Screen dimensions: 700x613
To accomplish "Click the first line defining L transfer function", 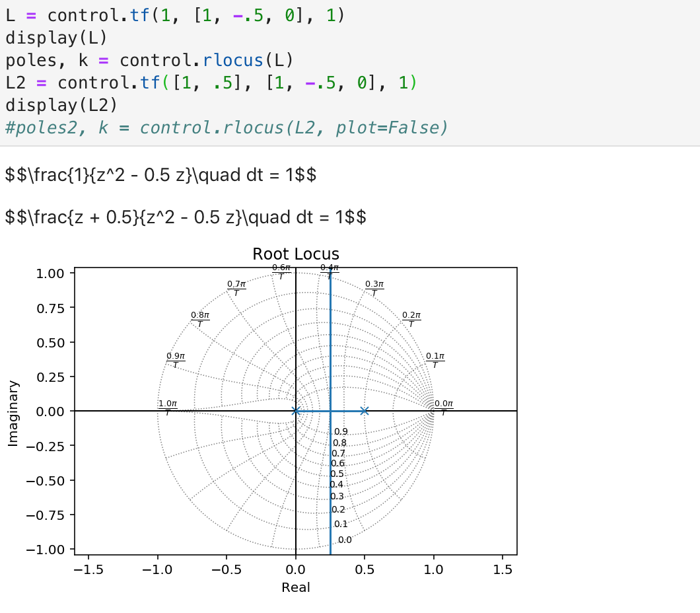I will coord(175,16).
